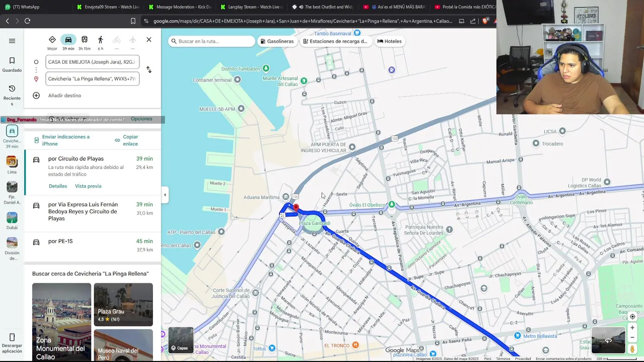Click the Distrito Tumbaden marker
The width and height of the screenshot is (644, 362).
click(x=266, y=68)
